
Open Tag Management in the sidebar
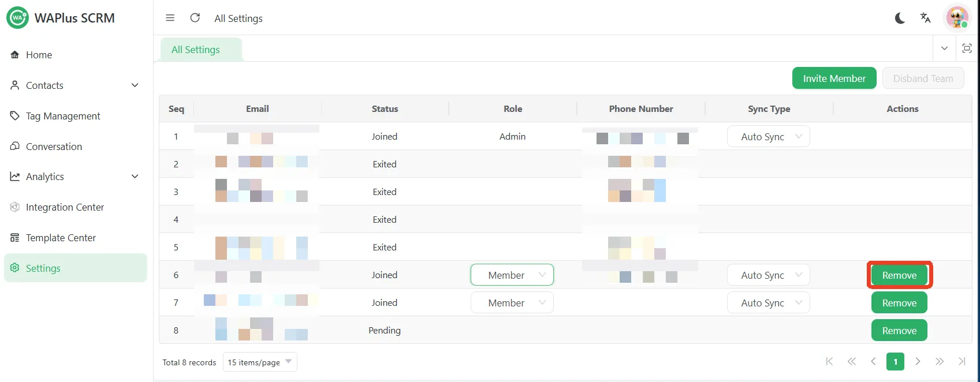click(x=63, y=116)
